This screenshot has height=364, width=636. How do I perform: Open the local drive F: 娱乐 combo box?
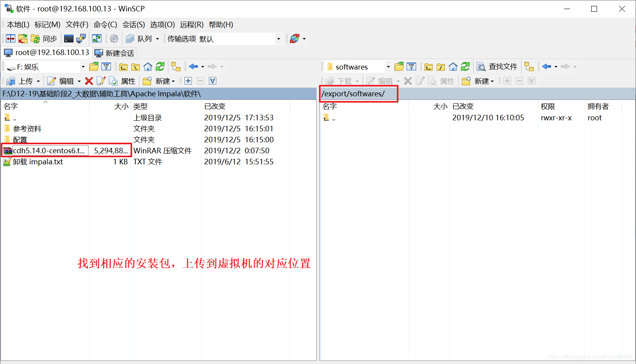46,67
